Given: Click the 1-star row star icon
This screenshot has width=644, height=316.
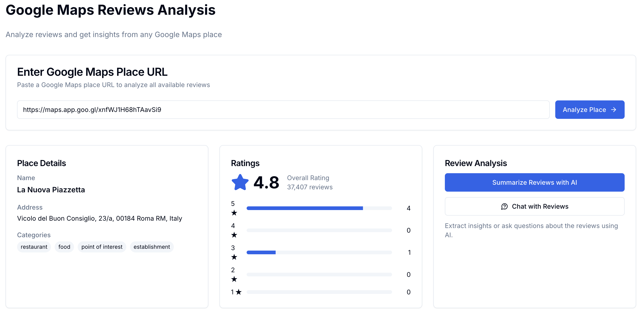Looking at the screenshot, I should click(x=239, y=292).
